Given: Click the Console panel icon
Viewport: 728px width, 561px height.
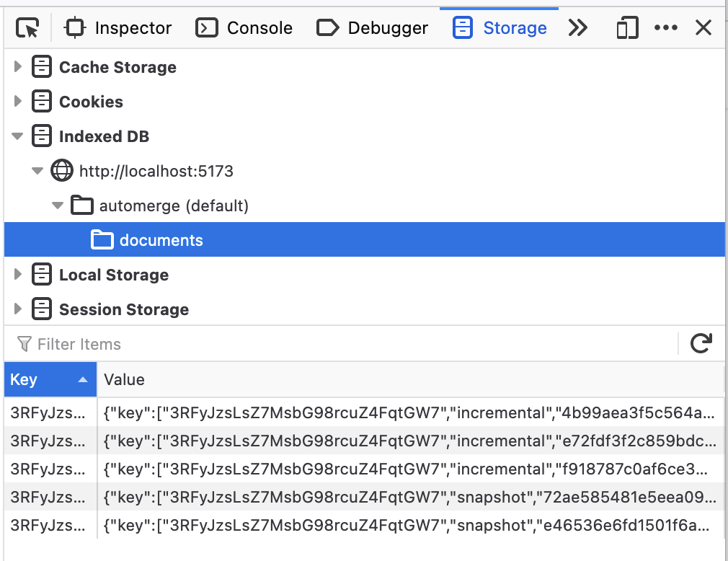Looking at the screenshot, I should pos(207,27).
